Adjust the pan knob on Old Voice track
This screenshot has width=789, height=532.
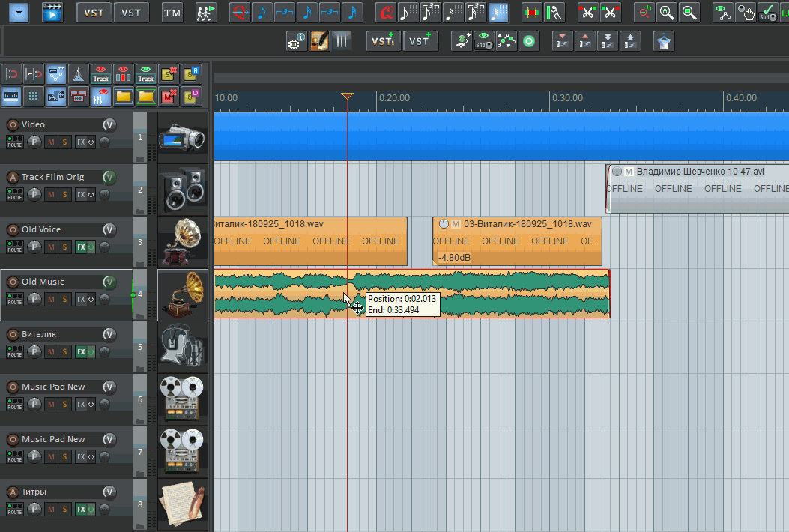[x=34, y=247]
